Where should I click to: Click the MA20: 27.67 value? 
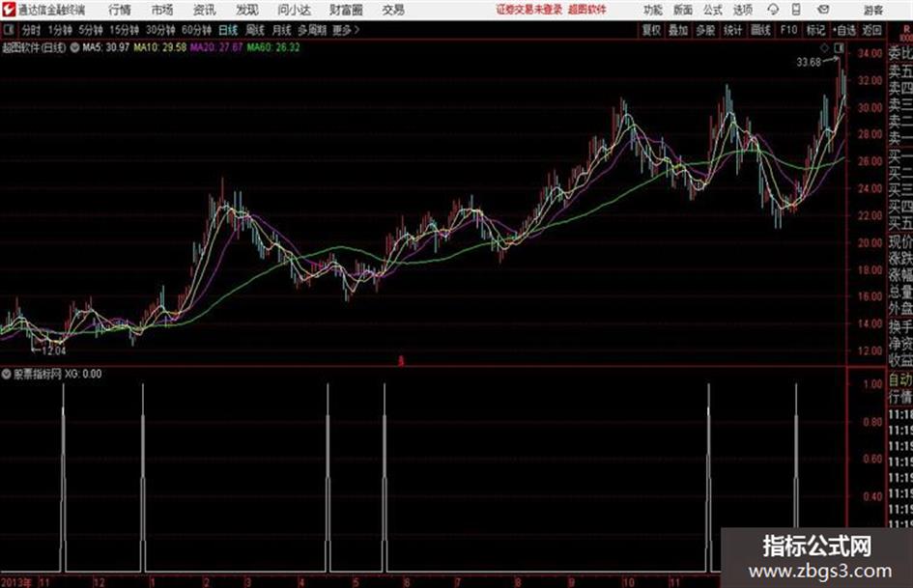tap(216, 47)
